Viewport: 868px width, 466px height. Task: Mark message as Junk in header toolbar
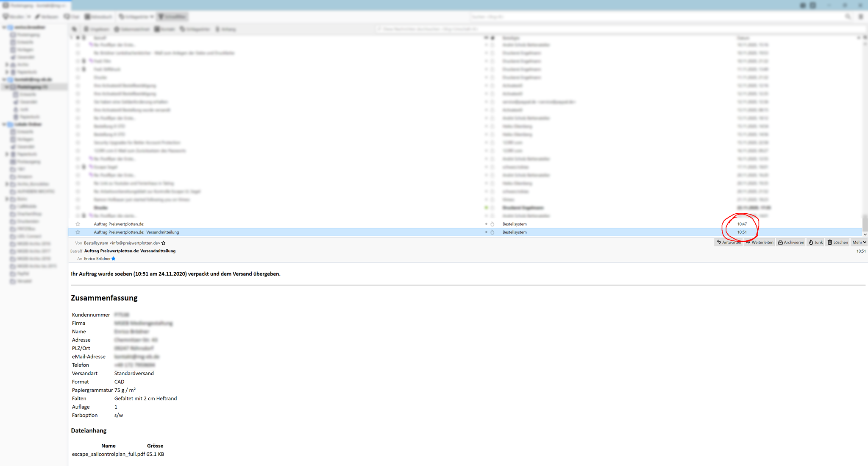pyautogui.click(x=815, y=243)
